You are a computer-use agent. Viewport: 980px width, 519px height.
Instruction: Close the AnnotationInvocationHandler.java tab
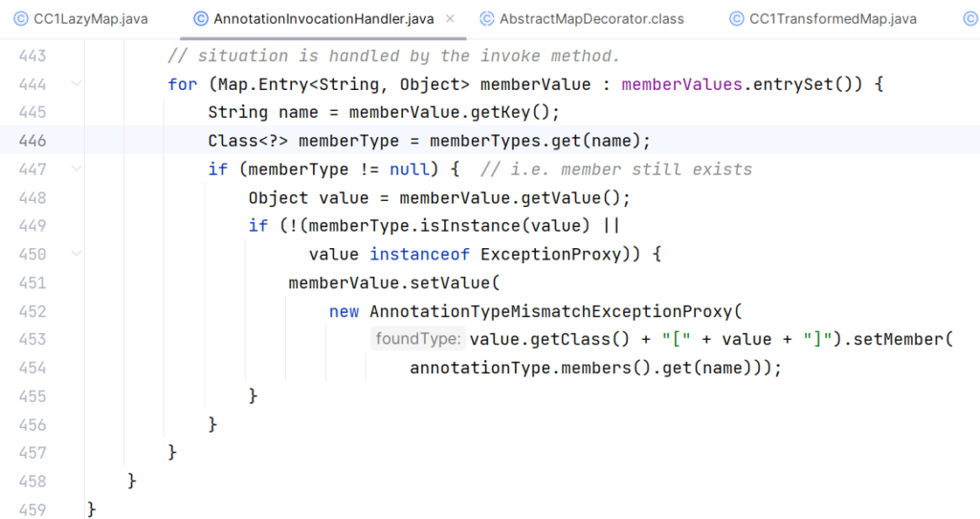(450, 18)
